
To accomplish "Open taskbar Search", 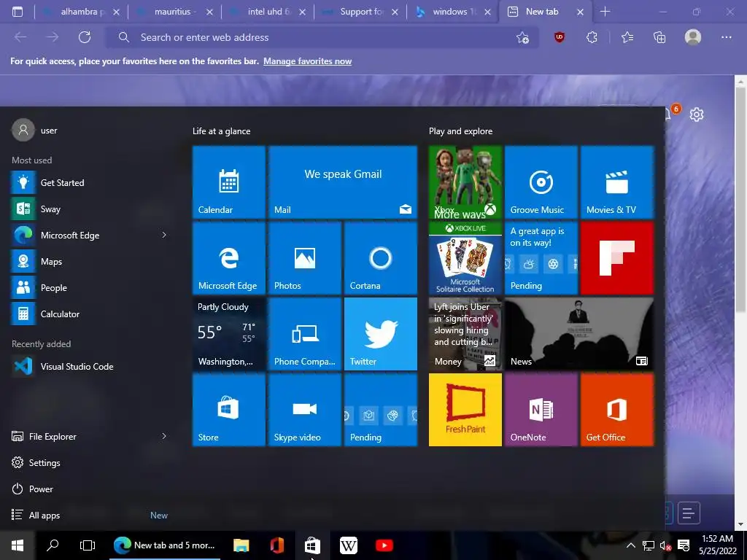I will click(53, 545).
